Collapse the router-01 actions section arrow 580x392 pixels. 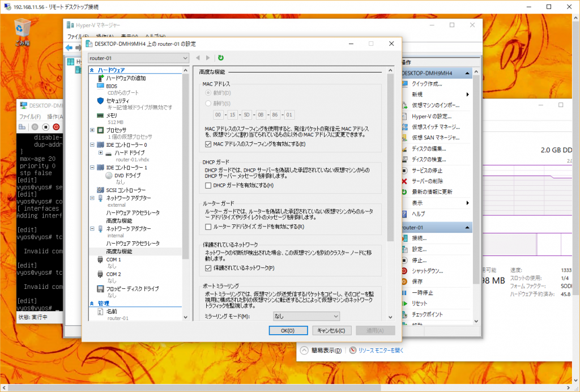pos(467,227)
